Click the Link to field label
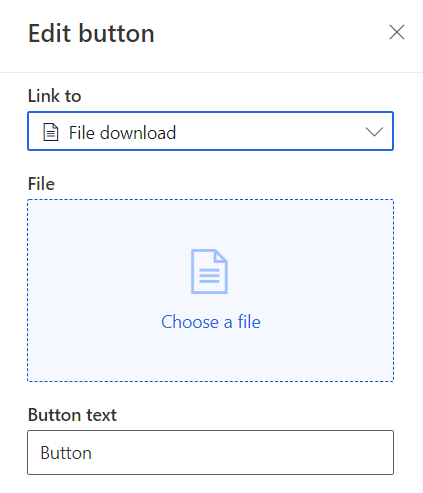This screenshot has width=423, height=493. 55,96
